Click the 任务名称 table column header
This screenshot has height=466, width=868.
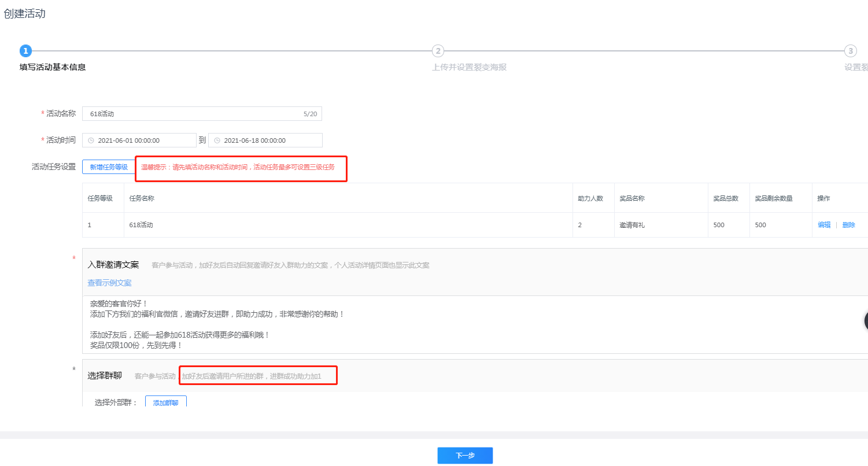coord(142,198)
